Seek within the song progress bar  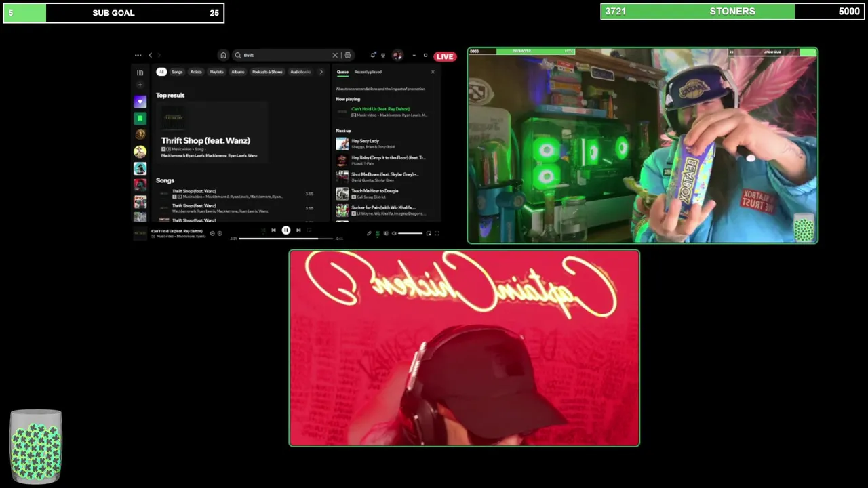286,239
